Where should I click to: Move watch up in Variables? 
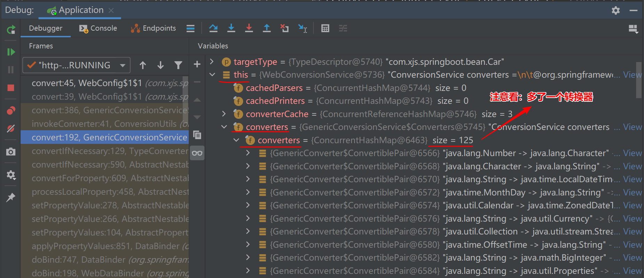(x=197, y=100)
